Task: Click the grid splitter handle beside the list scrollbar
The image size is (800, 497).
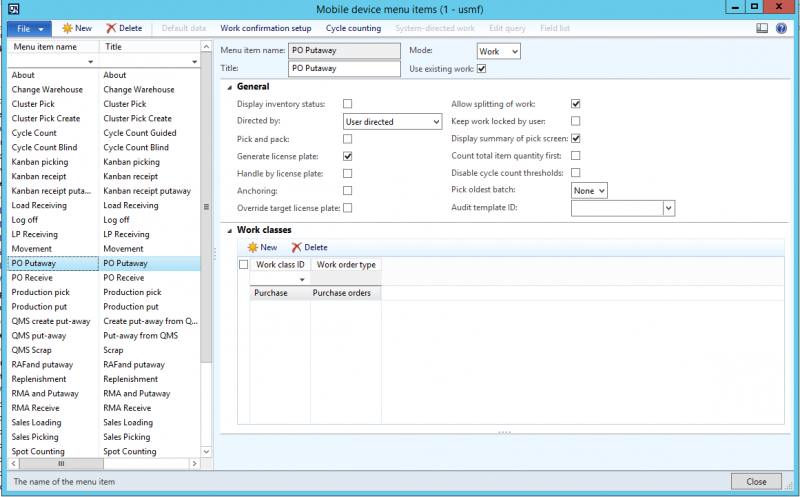Action: (x=215, y=254)
